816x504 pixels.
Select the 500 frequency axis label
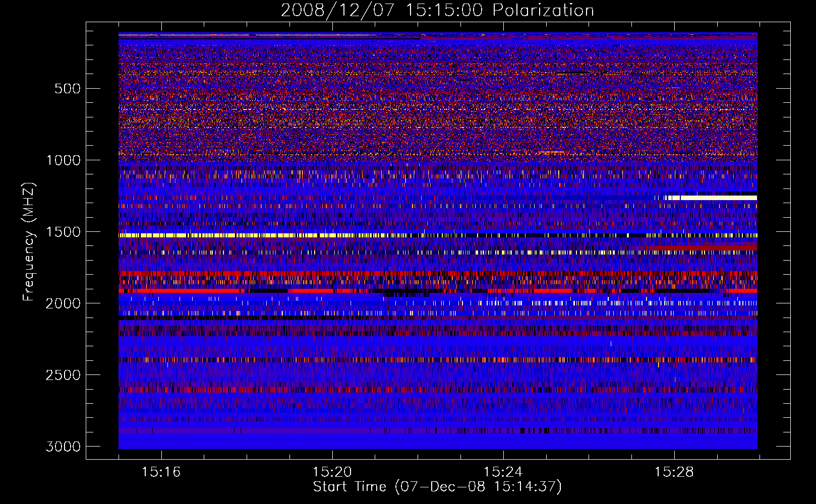click(x=67, y=89)
